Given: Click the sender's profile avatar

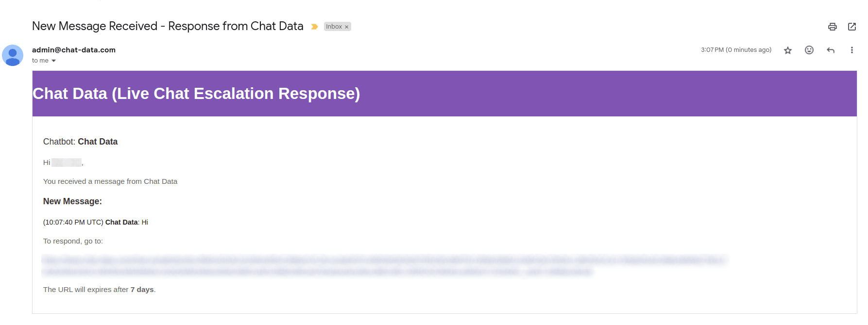Looking at the screenshot, I should 13,55.
